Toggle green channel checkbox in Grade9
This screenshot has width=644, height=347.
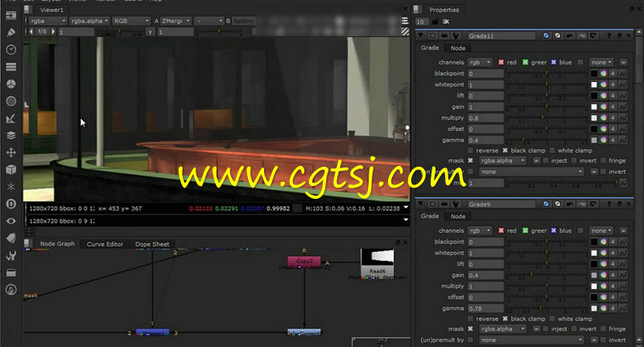(526, 231)
